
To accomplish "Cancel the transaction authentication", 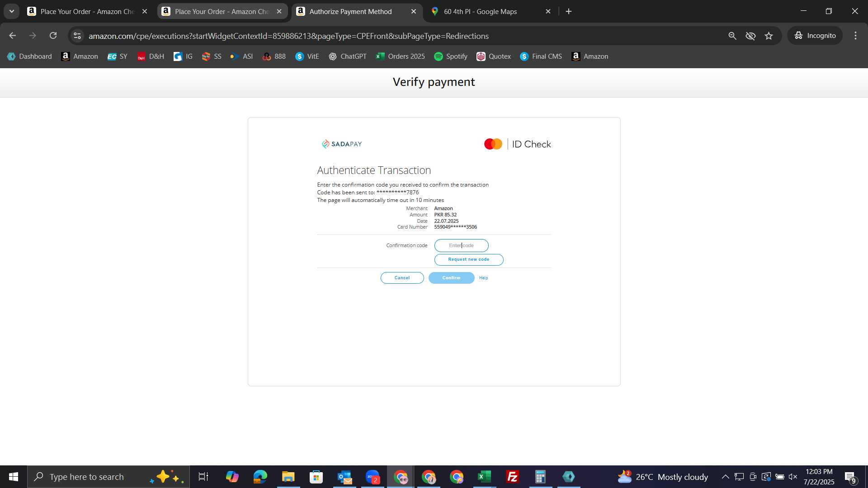I will click(402, 278).
